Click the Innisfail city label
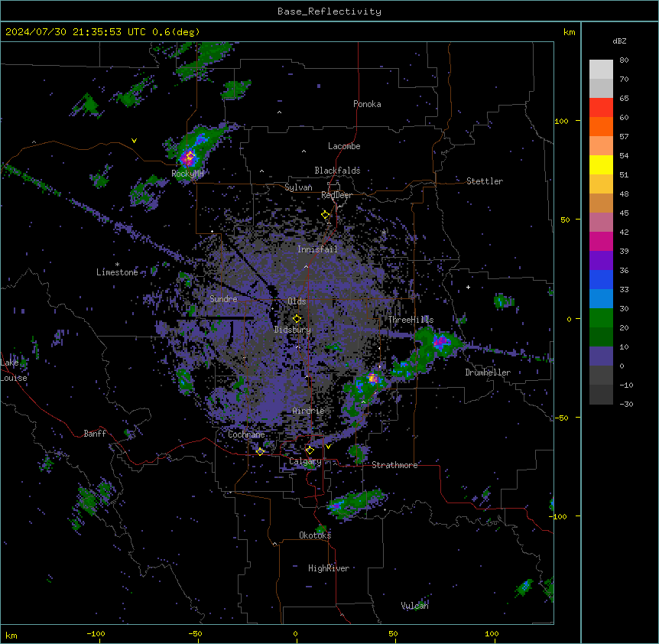659x644 pixels. 317,249
